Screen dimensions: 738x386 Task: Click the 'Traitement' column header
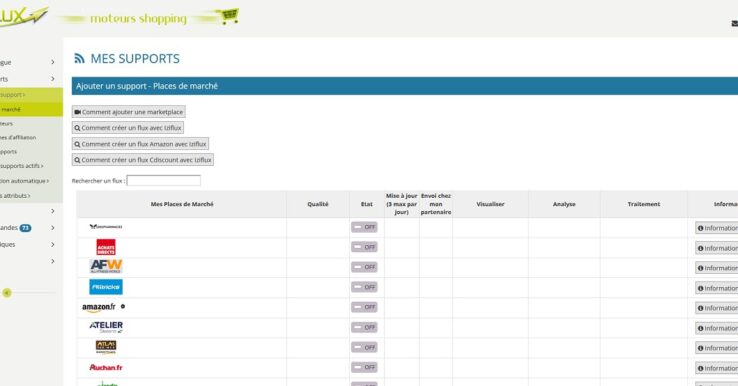click(644, 204)
